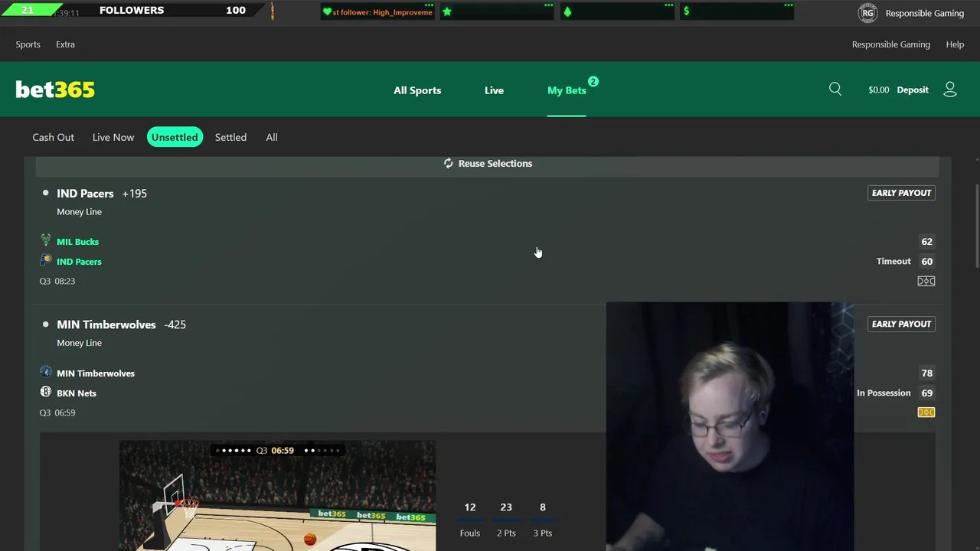Image resolution: width=980 pixels, height=551 pixels.
Task: Click the Deposit button
Action: pos(913,90)
